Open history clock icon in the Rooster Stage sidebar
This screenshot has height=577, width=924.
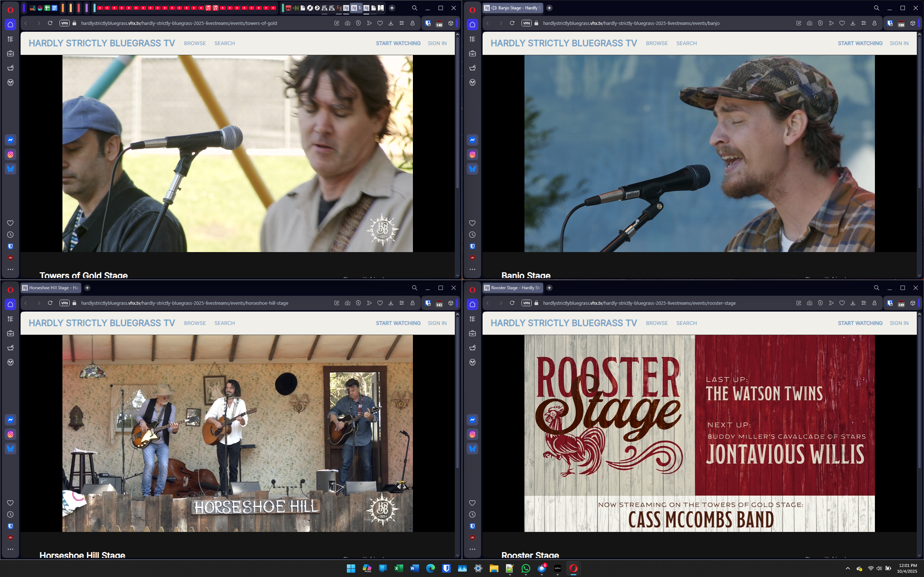tap(472, 514)
